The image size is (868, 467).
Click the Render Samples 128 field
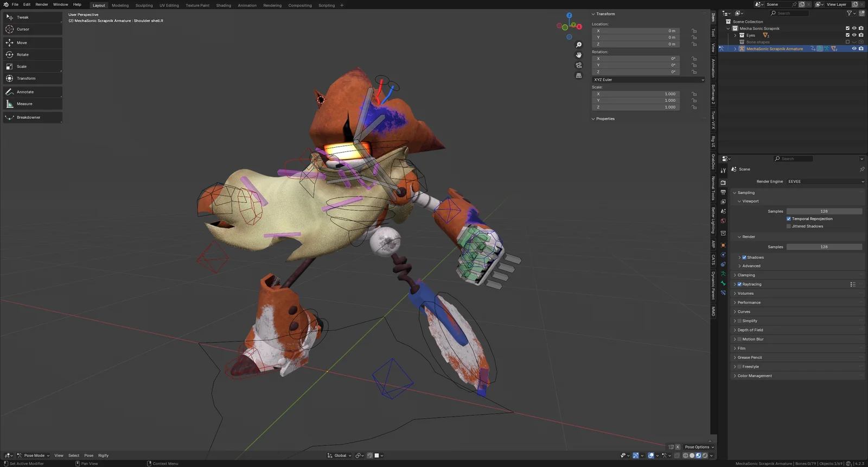pos(824,247)
